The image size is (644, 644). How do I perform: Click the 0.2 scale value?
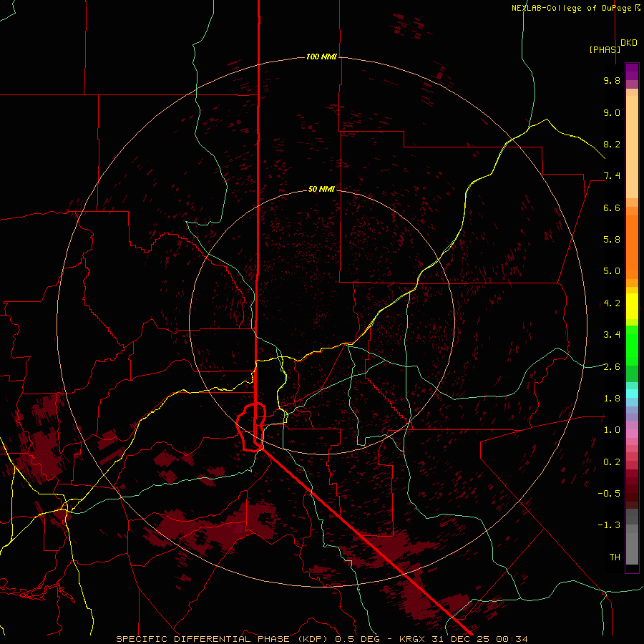(x=612, y=462)
